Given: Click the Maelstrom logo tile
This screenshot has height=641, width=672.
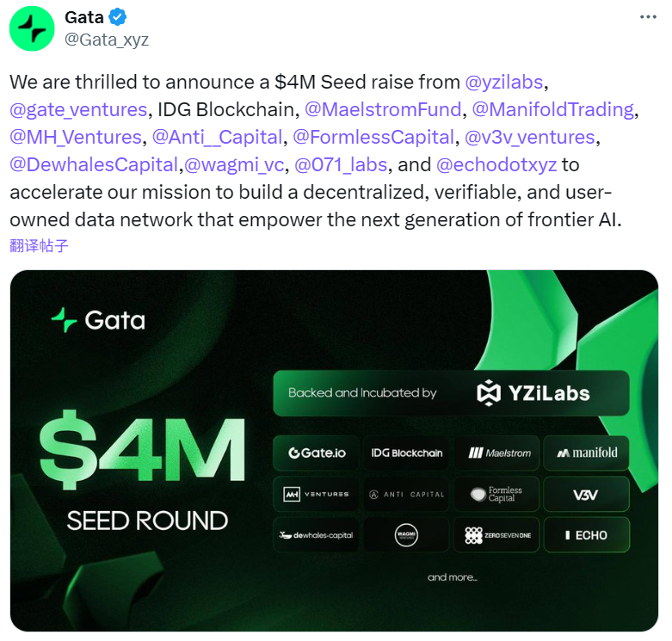Looking at the screenshot, I should point(499,453).
